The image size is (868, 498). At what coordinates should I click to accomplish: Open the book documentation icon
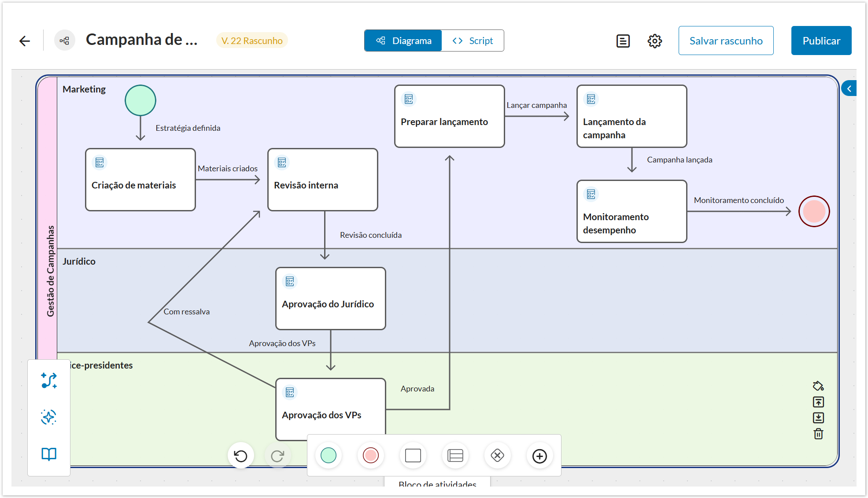48,454
